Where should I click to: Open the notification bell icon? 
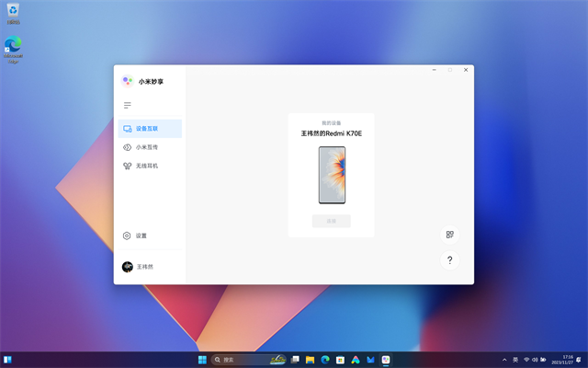pyautogui.click(x=579, y=360)
